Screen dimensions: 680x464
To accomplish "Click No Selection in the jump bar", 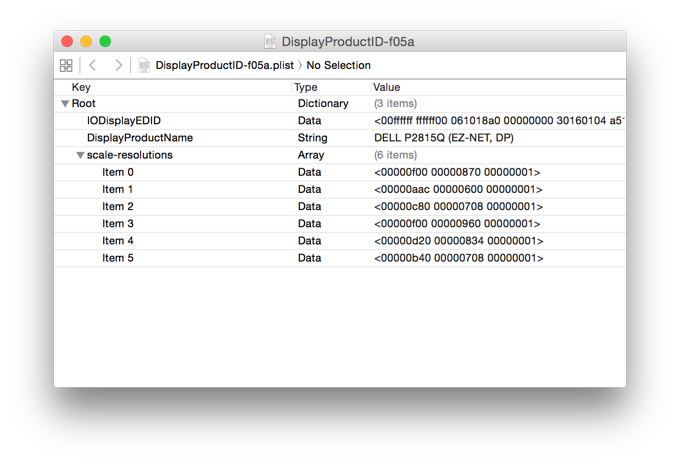I will (x=338, y=65).
